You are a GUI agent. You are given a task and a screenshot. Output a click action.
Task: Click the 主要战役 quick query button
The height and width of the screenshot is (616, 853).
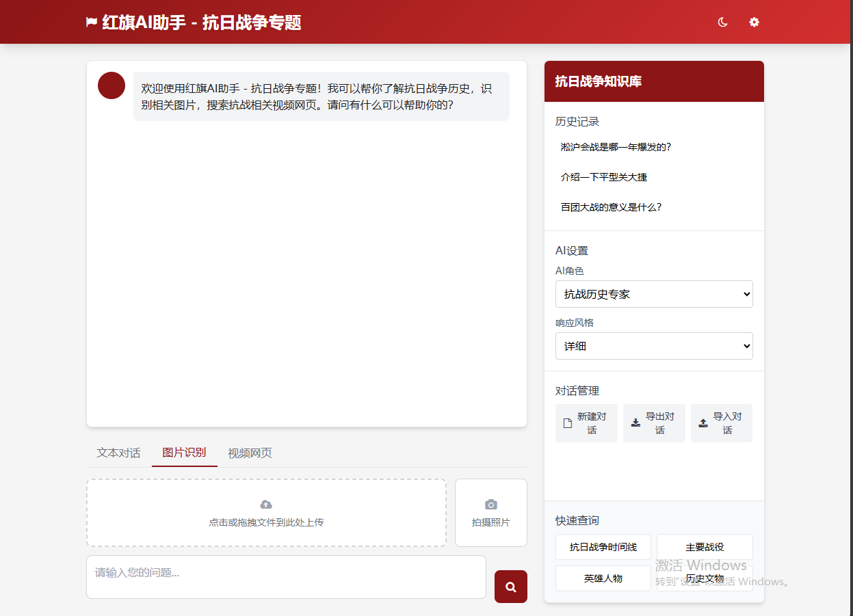click(x=705, y=547)
